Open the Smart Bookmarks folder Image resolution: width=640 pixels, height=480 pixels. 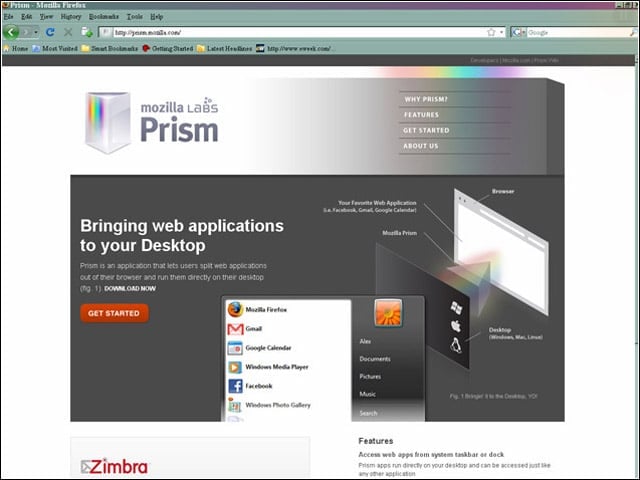pos(109,49)
